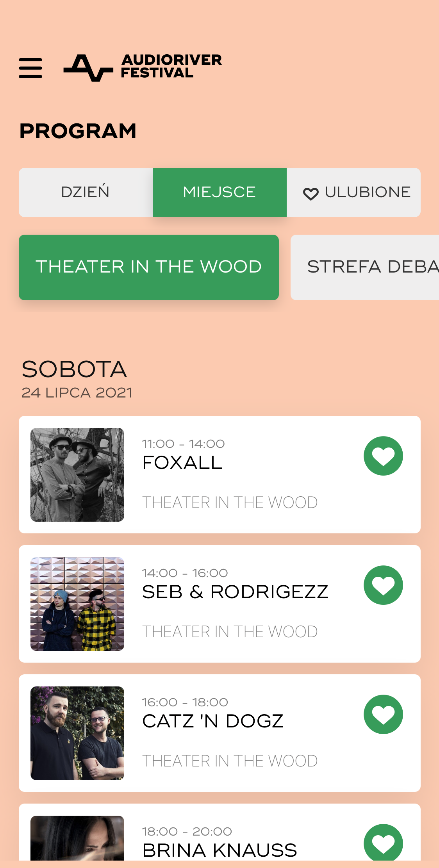Select the Miejsce tab
Image resolution: width=439 pixels, height=868 pixels.
pyautogui.click(x=219, y=192)
